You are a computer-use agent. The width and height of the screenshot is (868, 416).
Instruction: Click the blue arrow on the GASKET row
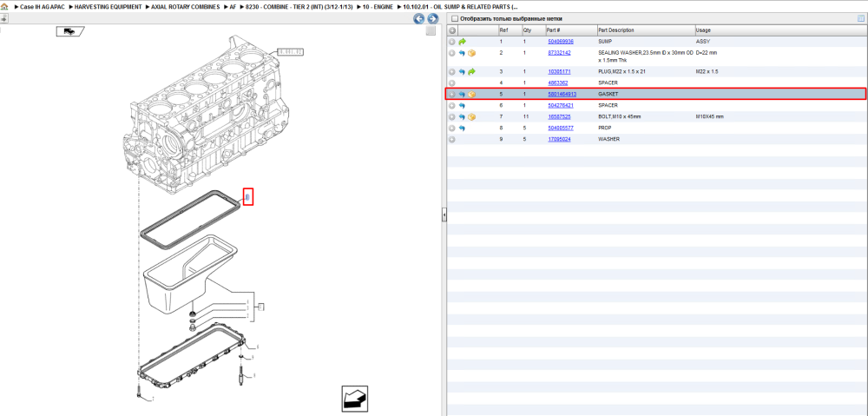[x=463, y=94]
